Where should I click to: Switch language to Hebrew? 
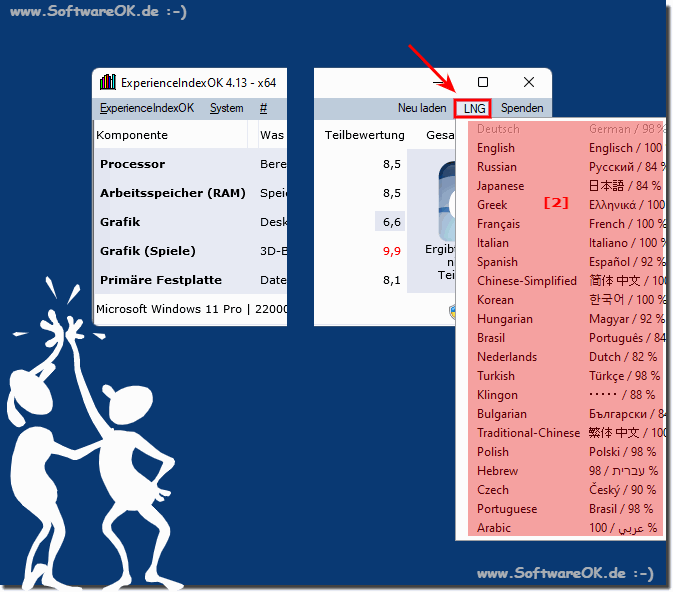pos(567,471)
